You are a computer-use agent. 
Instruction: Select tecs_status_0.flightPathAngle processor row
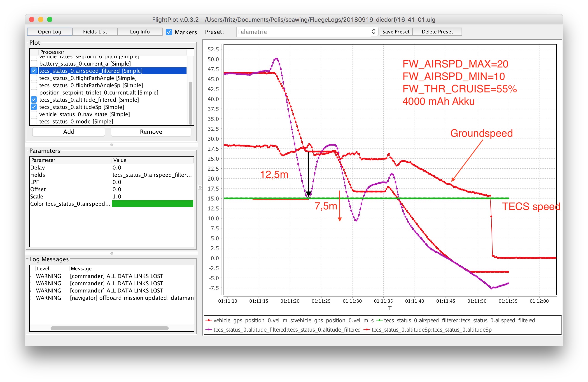coord(88,78)
